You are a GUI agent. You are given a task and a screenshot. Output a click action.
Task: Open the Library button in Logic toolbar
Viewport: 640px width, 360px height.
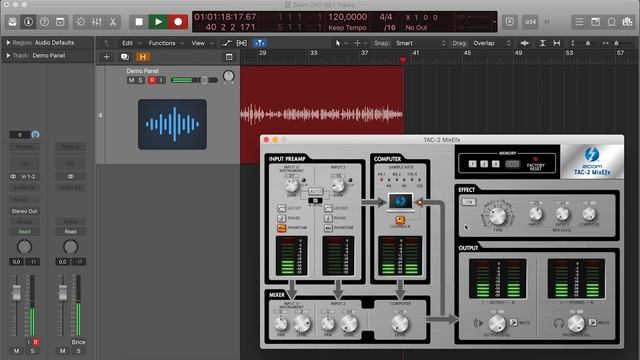(x=13, y=22)
